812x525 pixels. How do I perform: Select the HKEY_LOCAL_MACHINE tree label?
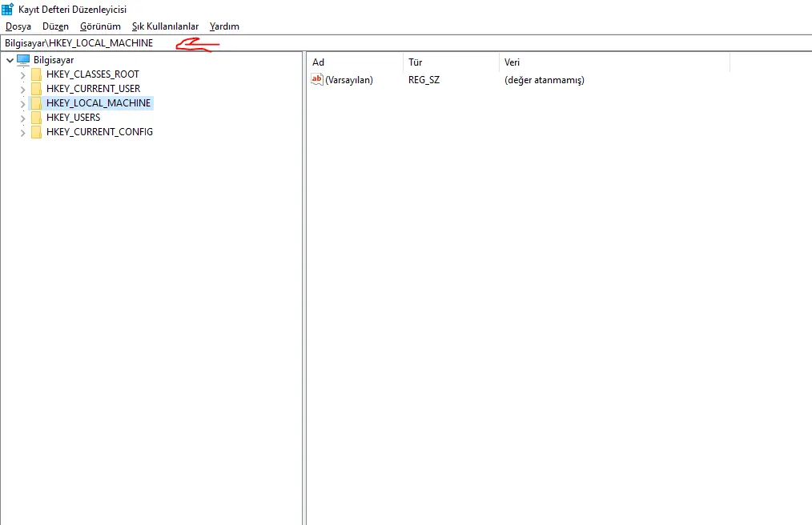98,103
